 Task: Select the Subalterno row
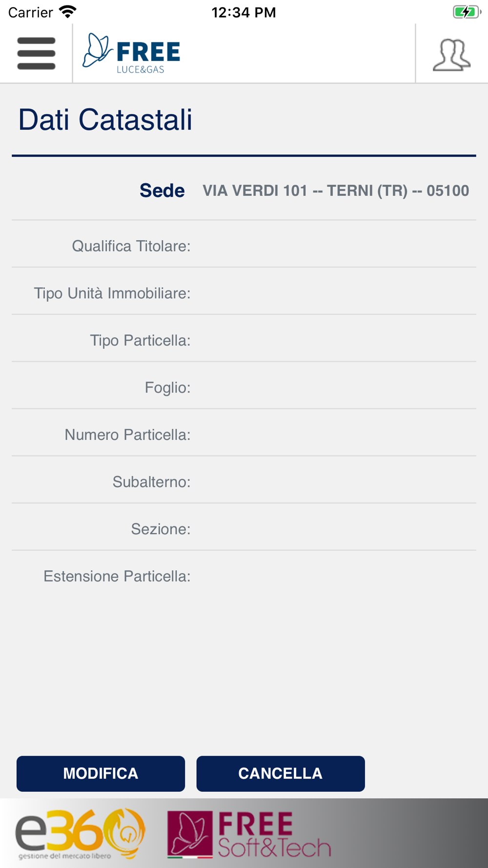[x=244, y=480]
